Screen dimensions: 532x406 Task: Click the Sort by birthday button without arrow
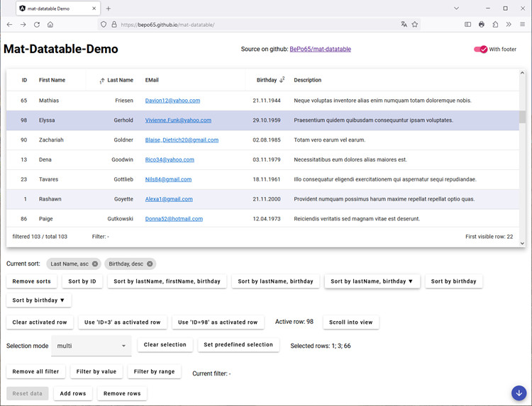[454, 281]
